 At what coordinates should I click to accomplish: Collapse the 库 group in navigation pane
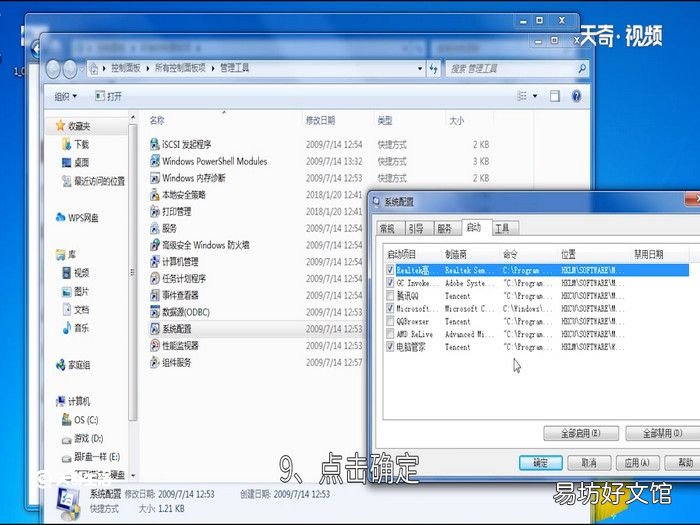[65, 254]
